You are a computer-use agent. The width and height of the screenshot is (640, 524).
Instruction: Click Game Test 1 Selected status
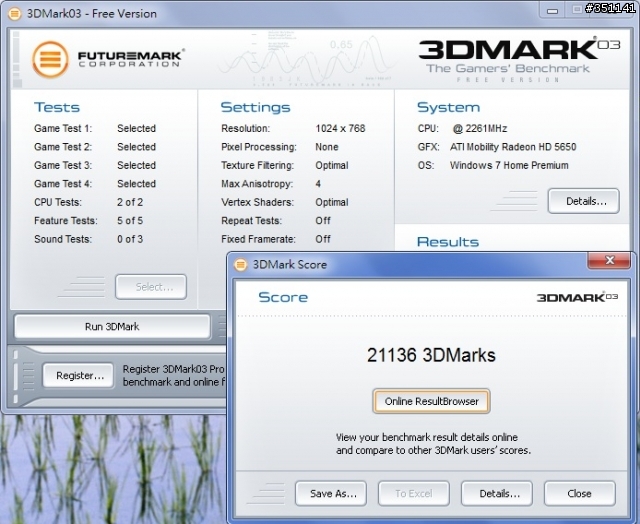pyautogui.click(x=136, y=129)
